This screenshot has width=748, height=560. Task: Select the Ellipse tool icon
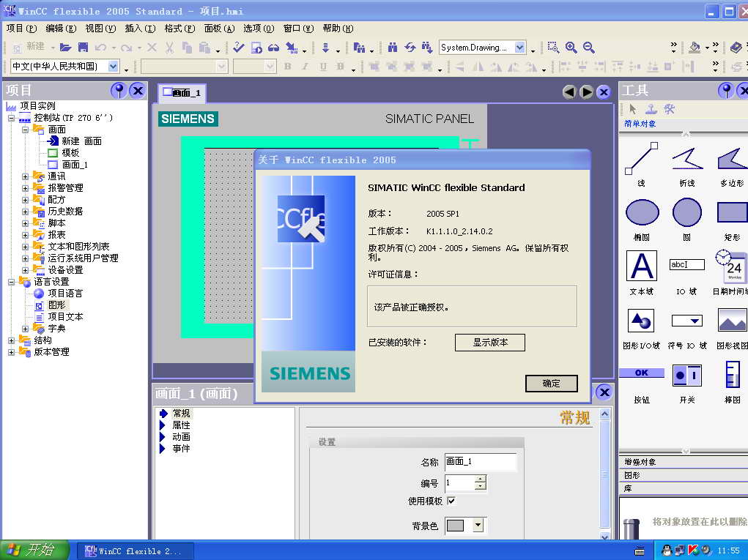[x=642, y=213]
